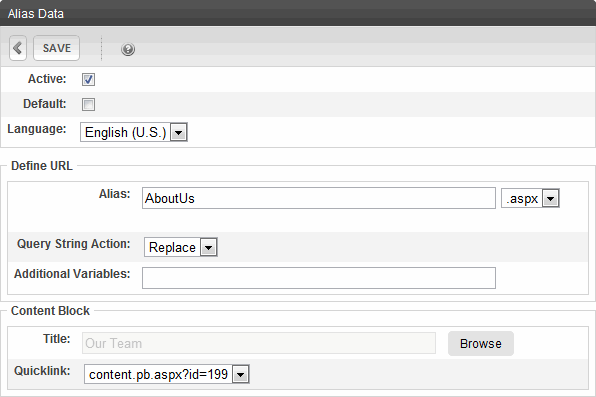Focus the Alias field containing AboutUs

319,198
